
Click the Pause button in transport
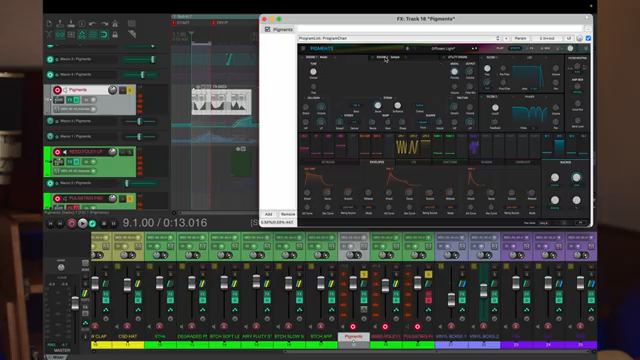coord(113,223)
